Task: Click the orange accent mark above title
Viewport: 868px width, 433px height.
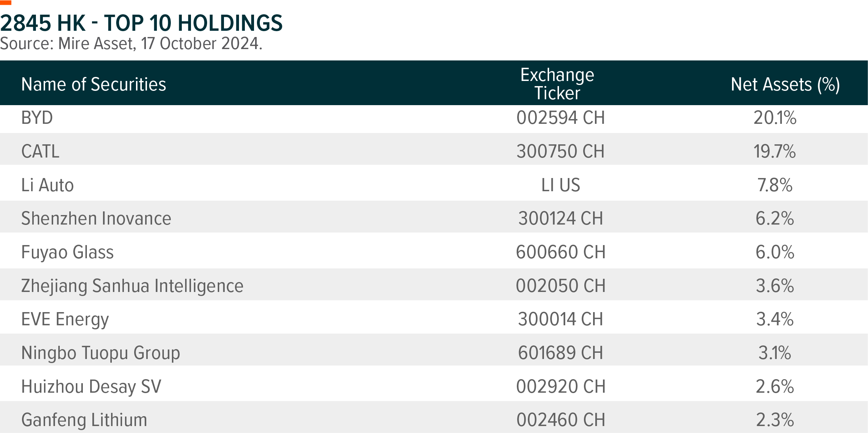Action: pos(5,3)
